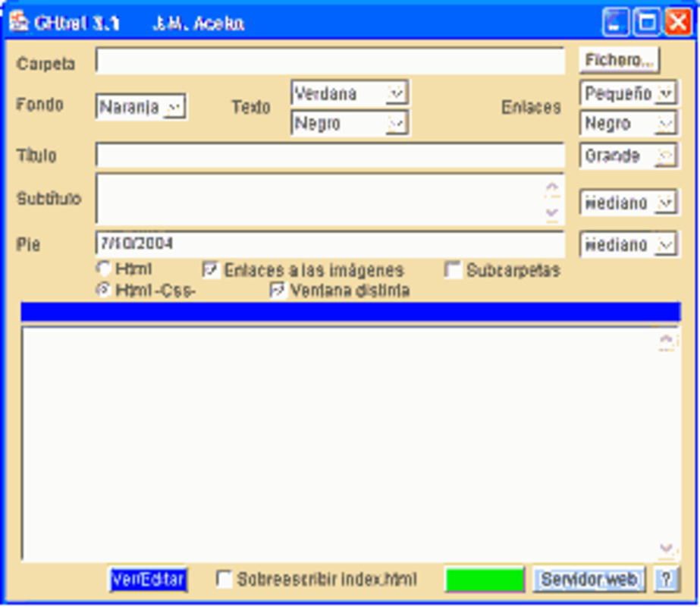Click the green color button

tap(485, 580)
